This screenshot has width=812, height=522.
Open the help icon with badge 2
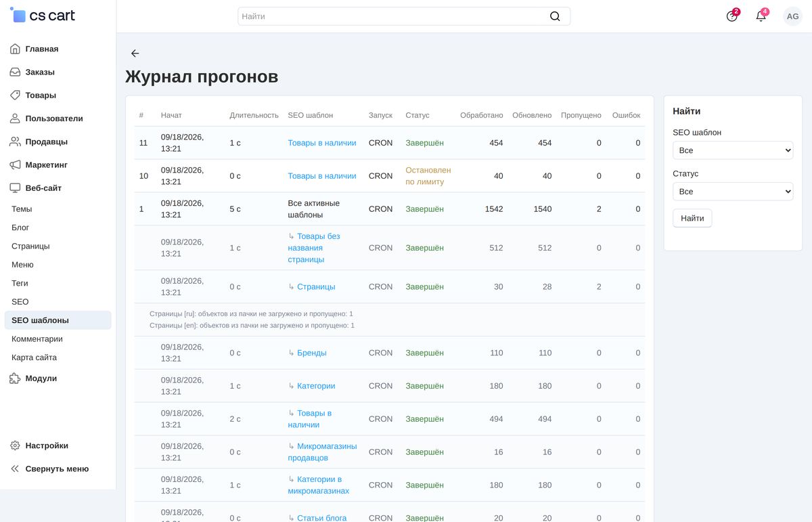(x=732, y=16)
